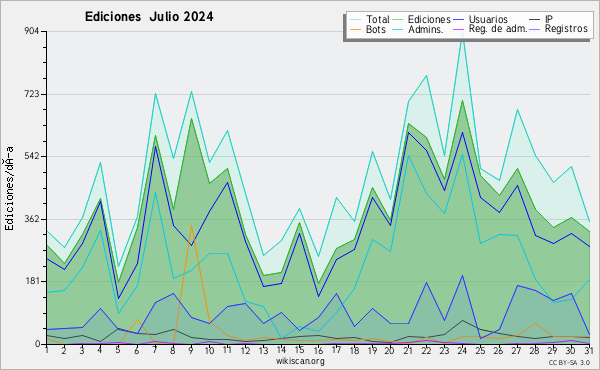600x370 pixels.
Task: Click the orange Bots spike peak on day 9
Action: coord(191,225)
